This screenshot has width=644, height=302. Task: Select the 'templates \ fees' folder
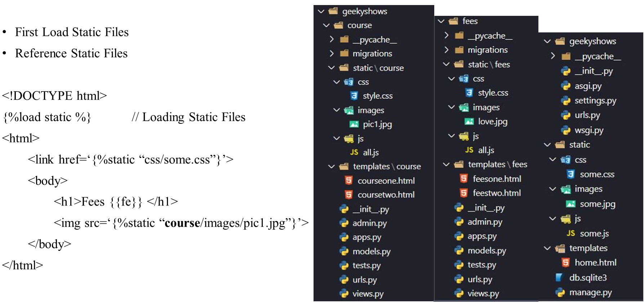click(497, 164)
